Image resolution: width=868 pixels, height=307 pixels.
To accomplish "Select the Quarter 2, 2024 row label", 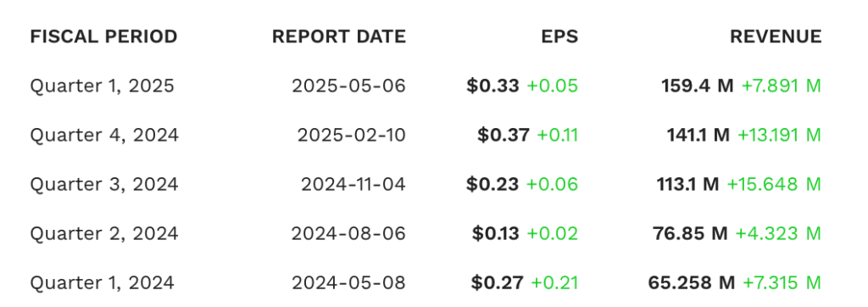I will pyautogui.click(x=104, y=233).
